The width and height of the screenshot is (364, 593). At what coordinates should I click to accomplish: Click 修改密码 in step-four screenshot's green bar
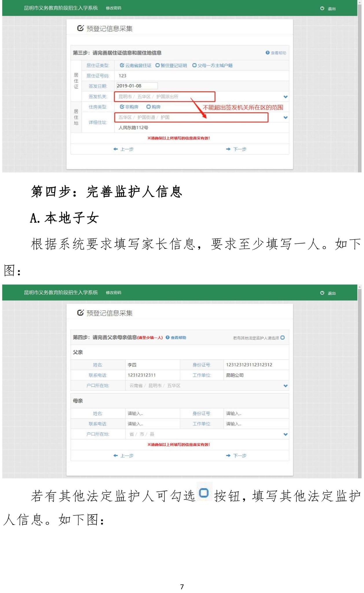tap(113, 292)
